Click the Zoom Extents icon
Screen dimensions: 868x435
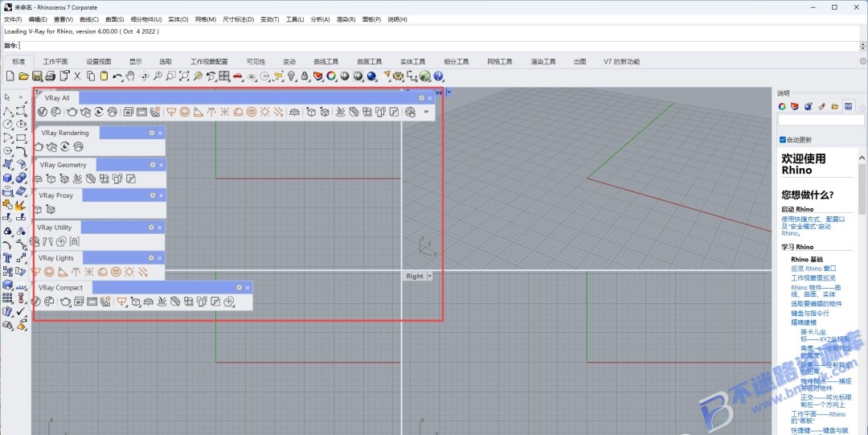click(184, 76)
